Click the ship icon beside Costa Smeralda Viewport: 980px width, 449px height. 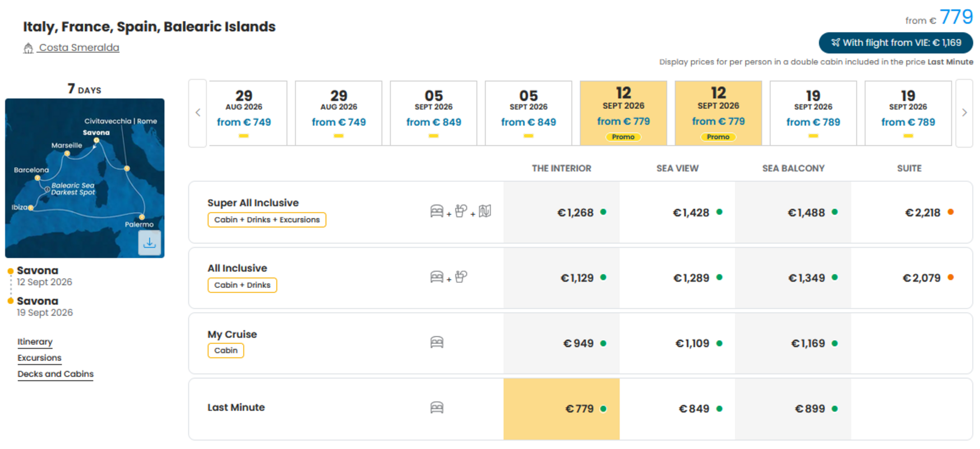28,48
